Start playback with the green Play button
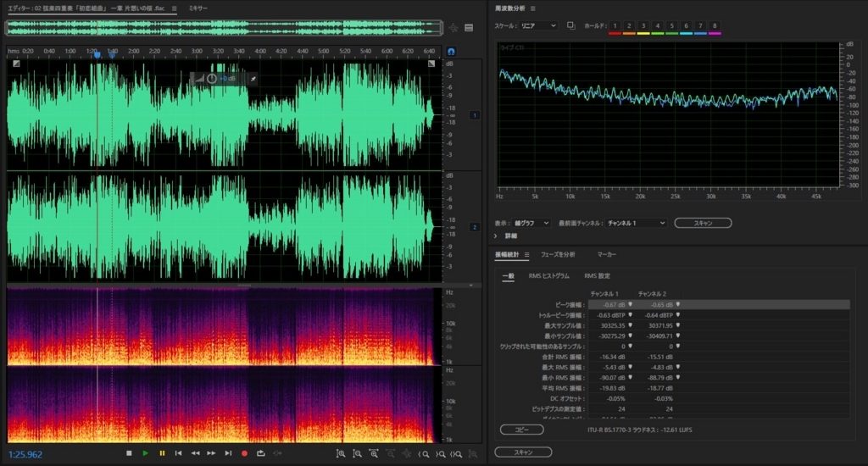This screenshot has width=868, height=466. click(146, 453)
